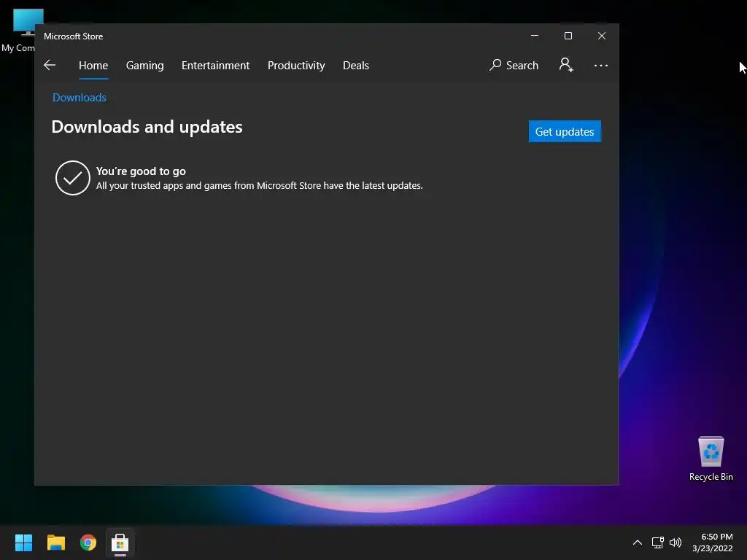
Task: Select the Productivity tab
Action: pos(296,65)
